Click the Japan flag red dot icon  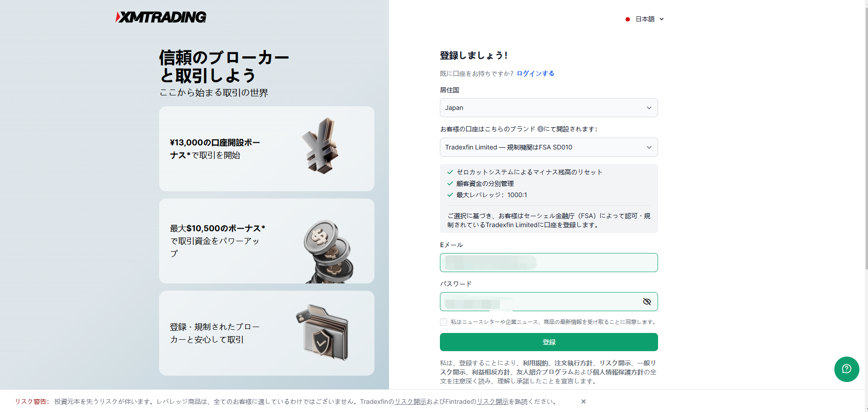[x=628, y=19]
